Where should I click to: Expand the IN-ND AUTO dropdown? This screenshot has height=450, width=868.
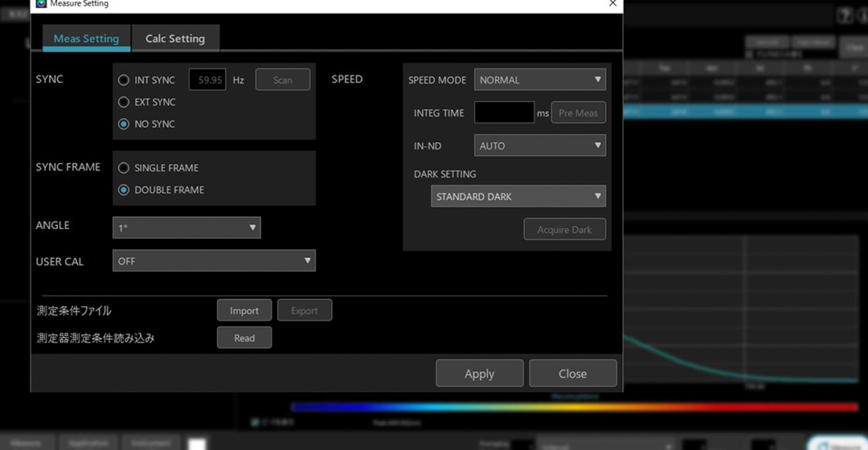[x=539, y=145]
